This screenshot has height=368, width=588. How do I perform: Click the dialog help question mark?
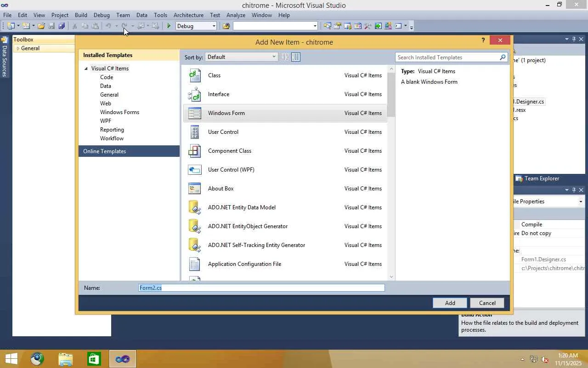483,40
